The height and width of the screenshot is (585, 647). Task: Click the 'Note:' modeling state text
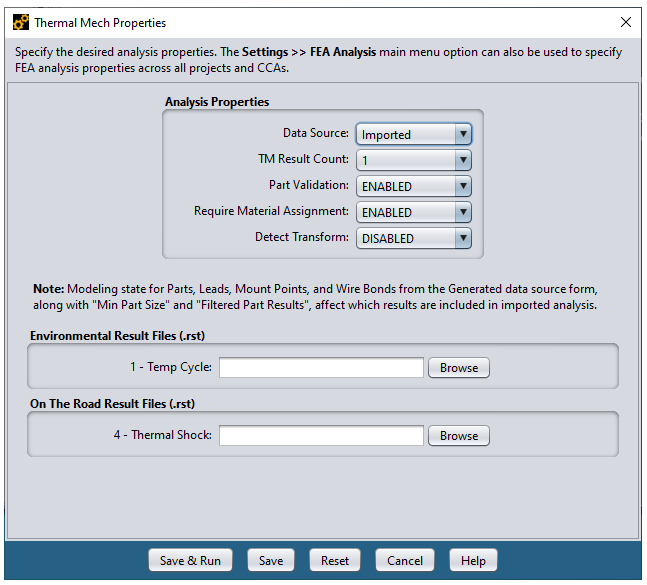(x=315, y=297)
